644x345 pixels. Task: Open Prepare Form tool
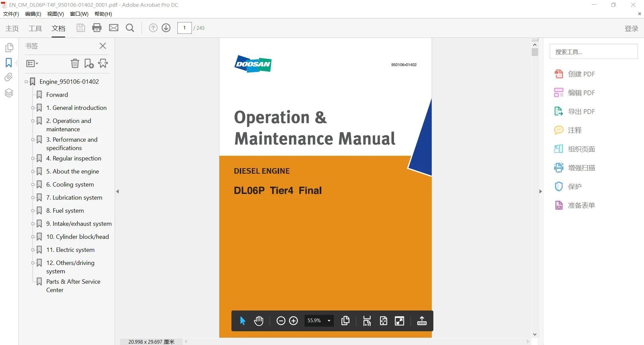click(x=575, y=205)
